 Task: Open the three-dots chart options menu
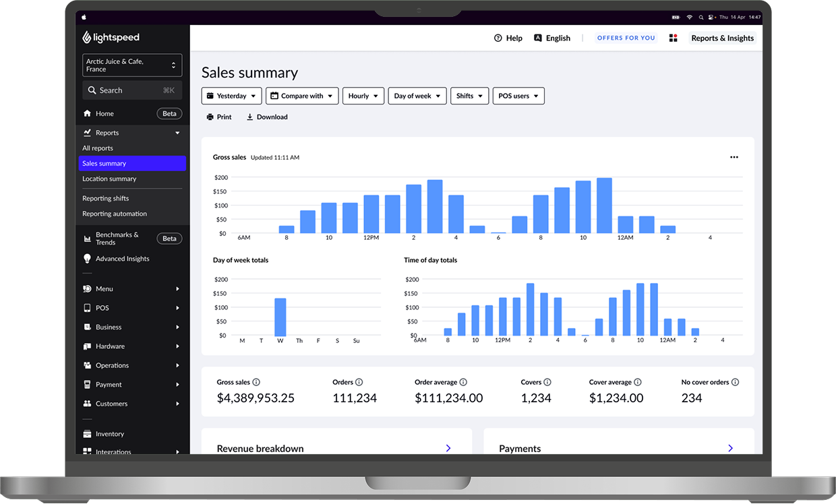(734, 157)
